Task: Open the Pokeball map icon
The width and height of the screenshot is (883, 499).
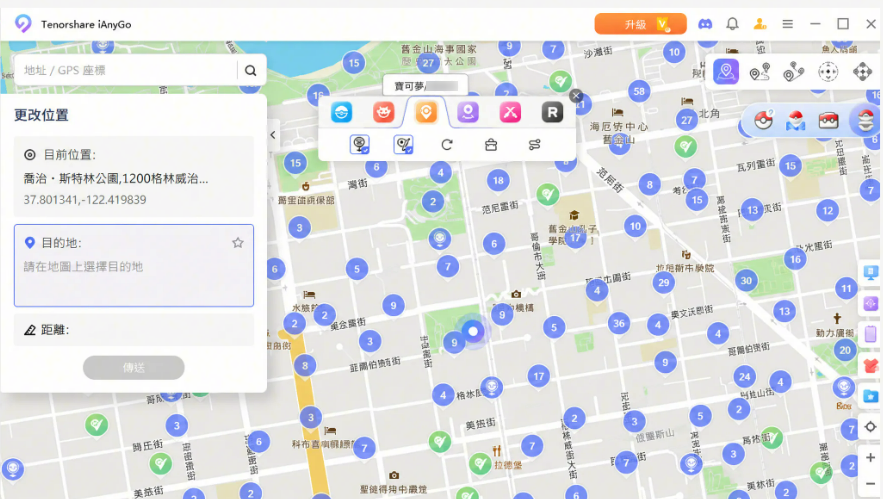Action: pos(796,120)
